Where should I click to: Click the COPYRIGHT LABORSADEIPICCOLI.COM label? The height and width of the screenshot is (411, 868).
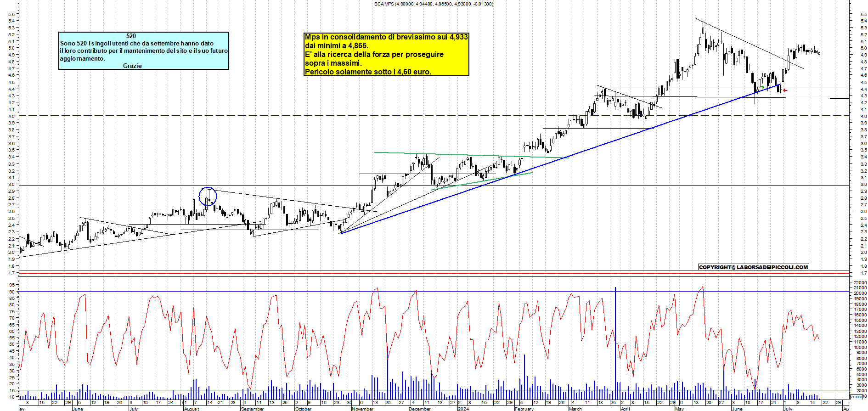pos(753,267)
